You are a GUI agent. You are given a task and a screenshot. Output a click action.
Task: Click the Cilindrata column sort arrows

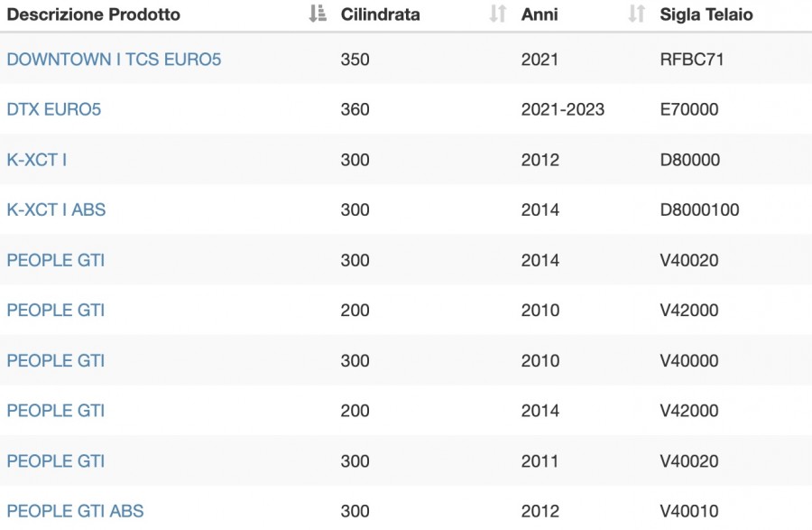tap(498, 14)
